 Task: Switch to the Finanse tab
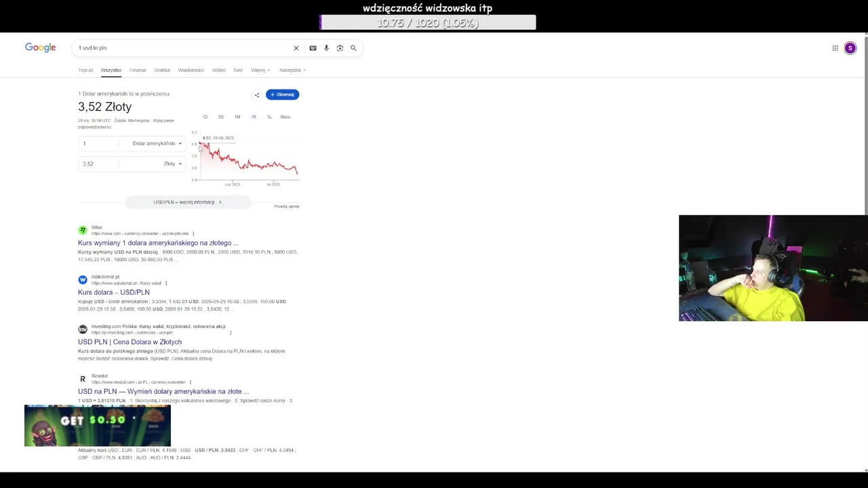click(x=138, y=70)
